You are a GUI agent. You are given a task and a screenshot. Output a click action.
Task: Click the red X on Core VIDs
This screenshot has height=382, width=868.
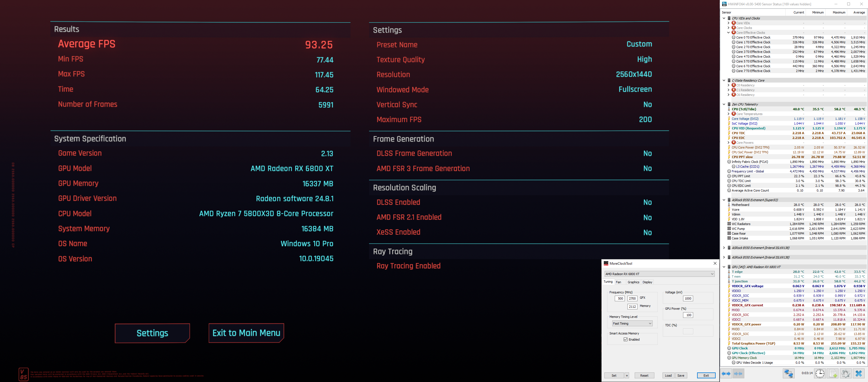click(x=734, y=23)
